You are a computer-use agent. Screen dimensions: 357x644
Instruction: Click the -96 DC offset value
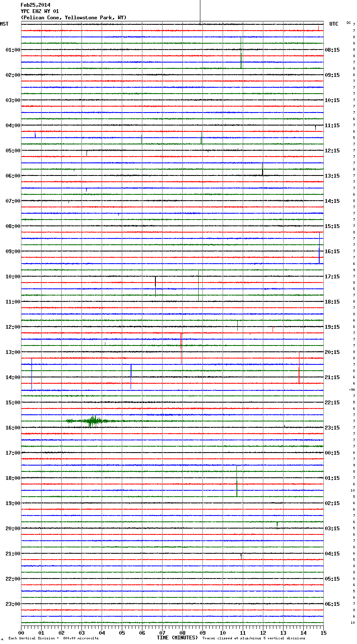point(352,390)
